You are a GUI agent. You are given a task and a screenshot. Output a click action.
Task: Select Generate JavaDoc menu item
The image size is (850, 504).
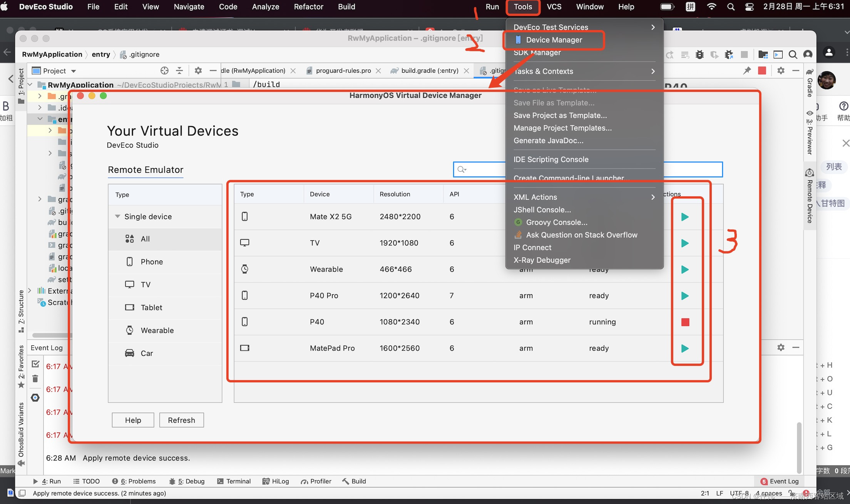point(548,141)
